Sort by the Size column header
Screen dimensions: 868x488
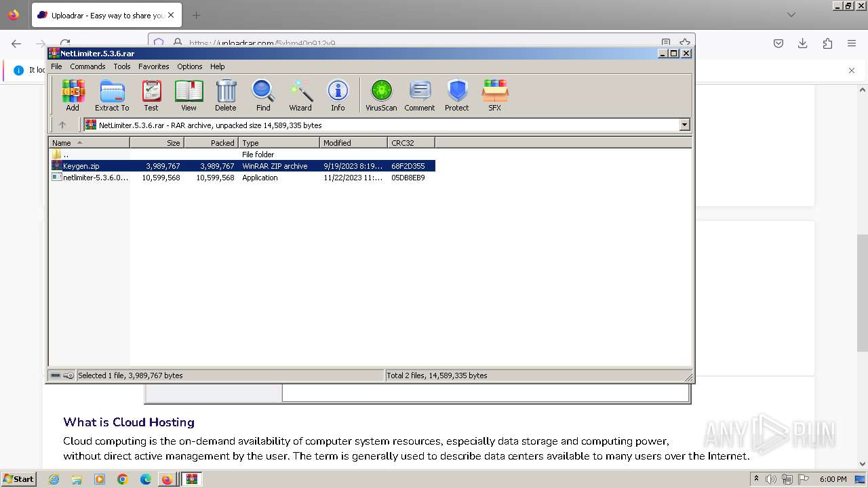[157, 143]
